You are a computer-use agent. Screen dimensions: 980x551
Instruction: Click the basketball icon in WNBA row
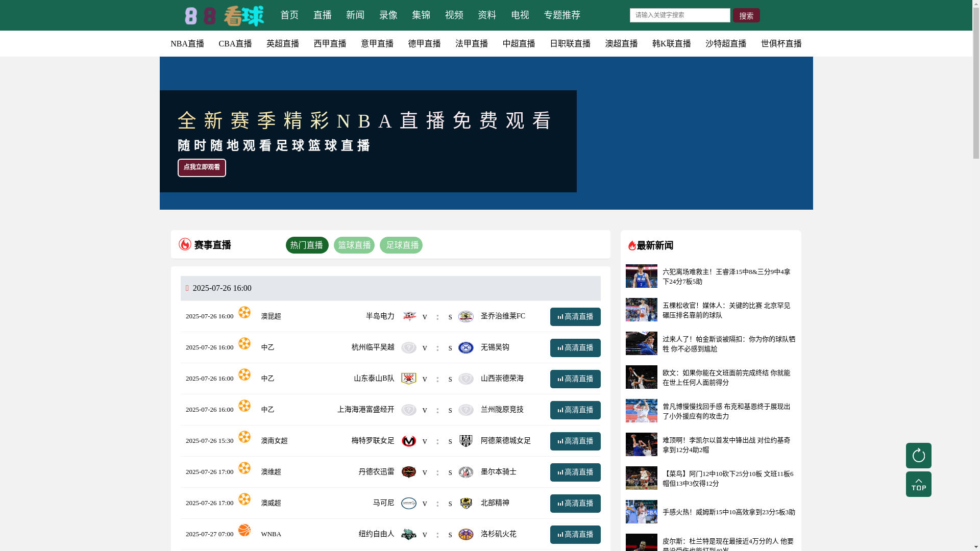(244, 530)
